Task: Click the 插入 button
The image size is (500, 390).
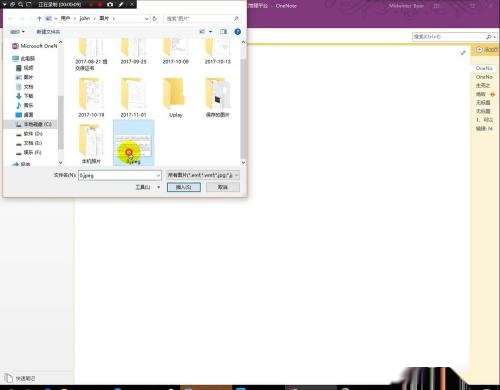Action: coord(184,187)
